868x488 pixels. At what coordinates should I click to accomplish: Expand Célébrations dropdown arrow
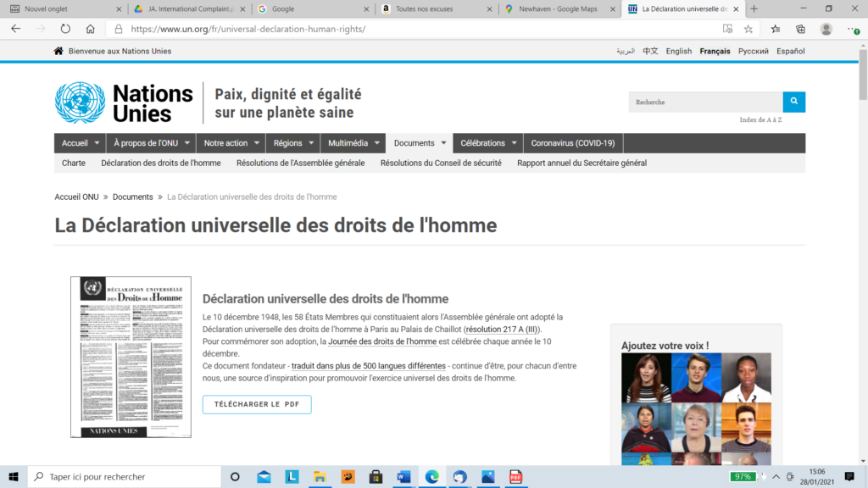click(515, 142)
